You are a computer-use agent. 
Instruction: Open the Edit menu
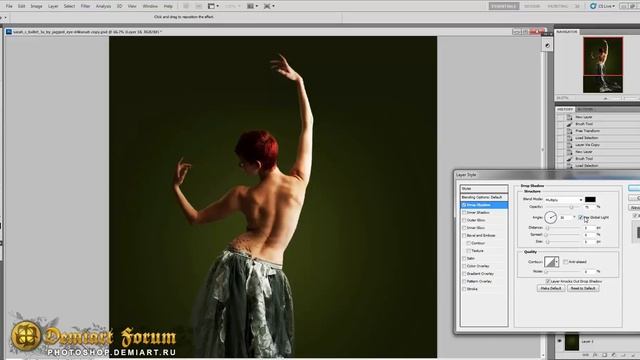22,6
